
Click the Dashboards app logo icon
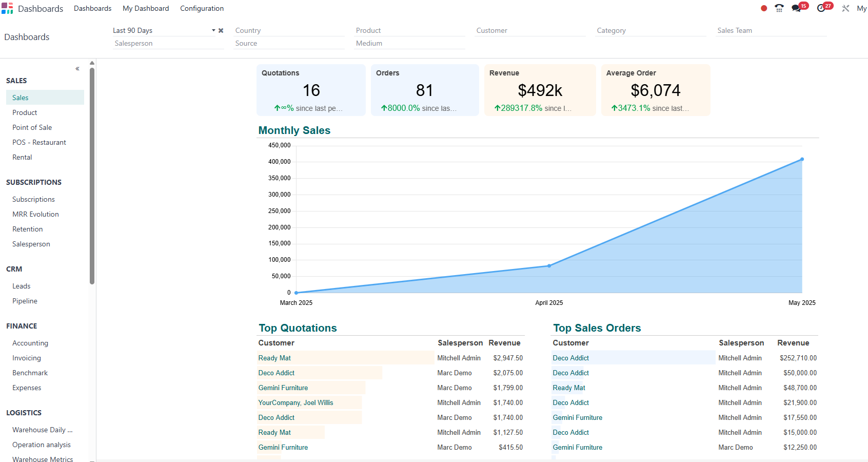click(7, 8)
